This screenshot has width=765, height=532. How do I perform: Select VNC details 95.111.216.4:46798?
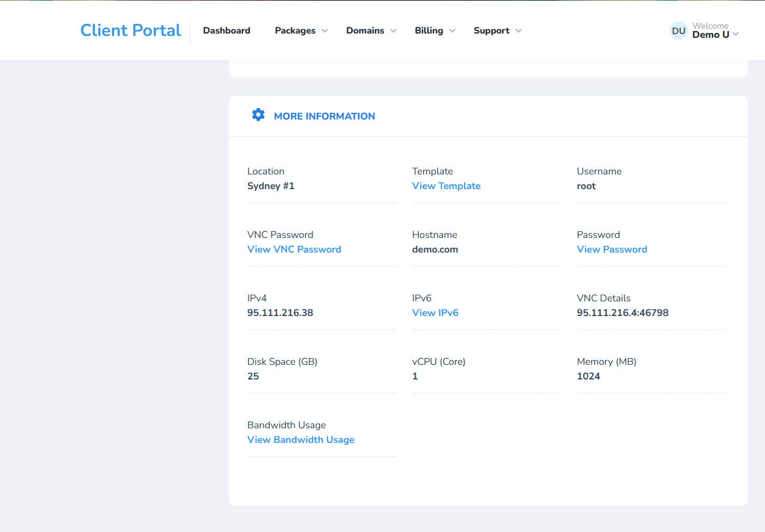[x=623, y=313]
